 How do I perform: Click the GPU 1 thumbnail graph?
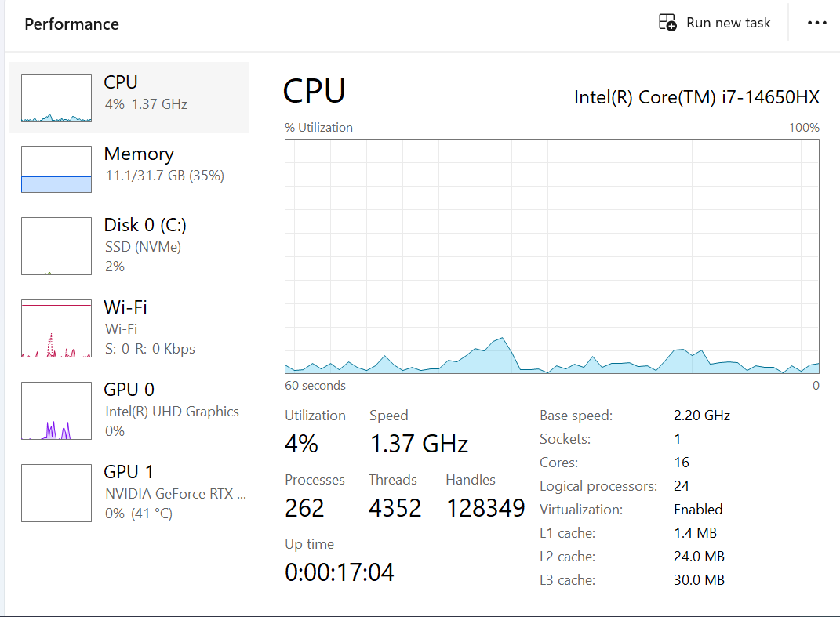pyautogui.click(x=56, y=493)
